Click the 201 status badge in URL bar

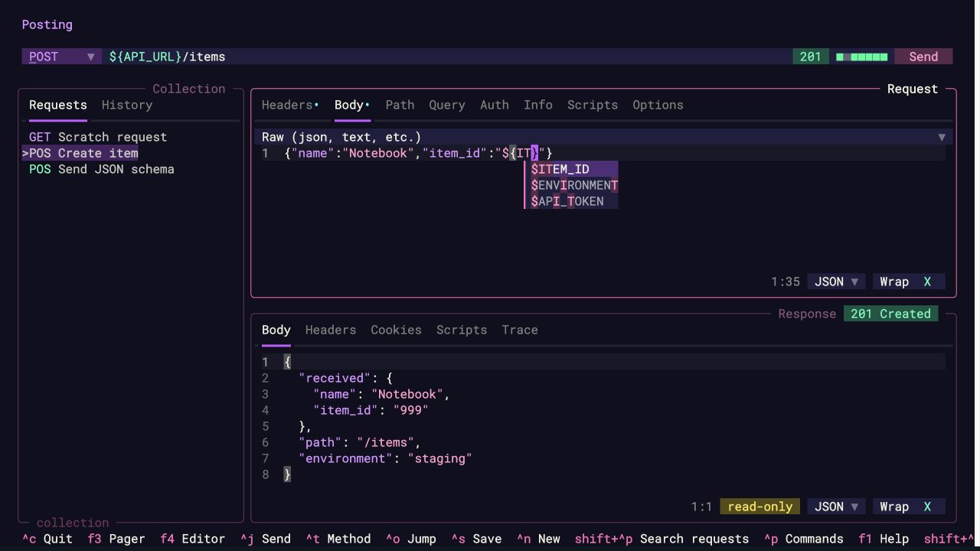click(811, 57)
